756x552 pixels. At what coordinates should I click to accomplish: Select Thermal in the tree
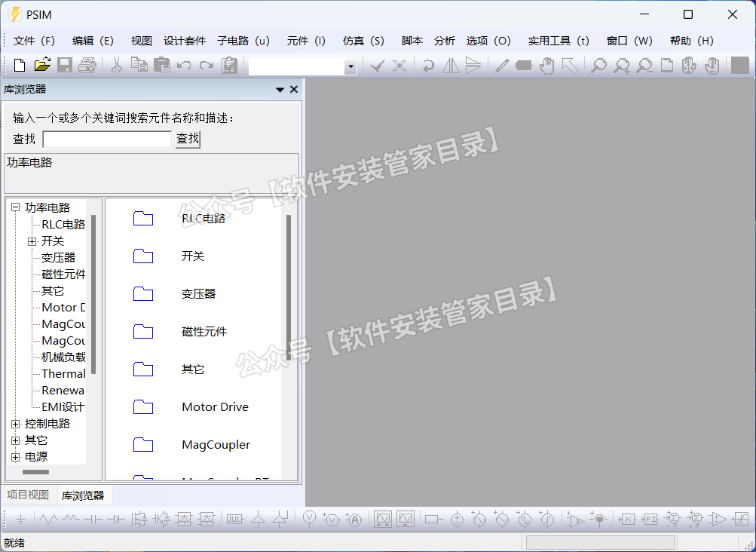[63, 374]
